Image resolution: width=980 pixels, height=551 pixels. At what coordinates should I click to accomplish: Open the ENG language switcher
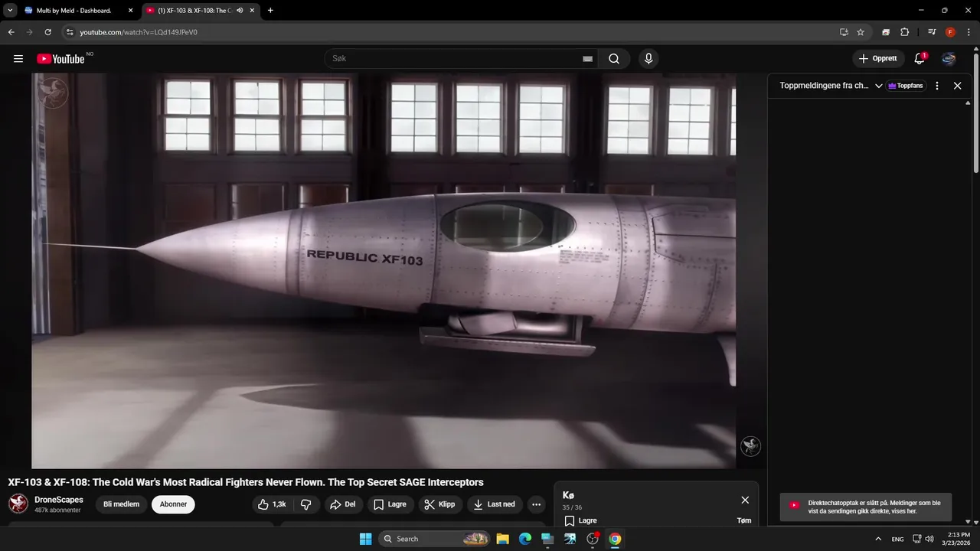[x=898, y=539]
